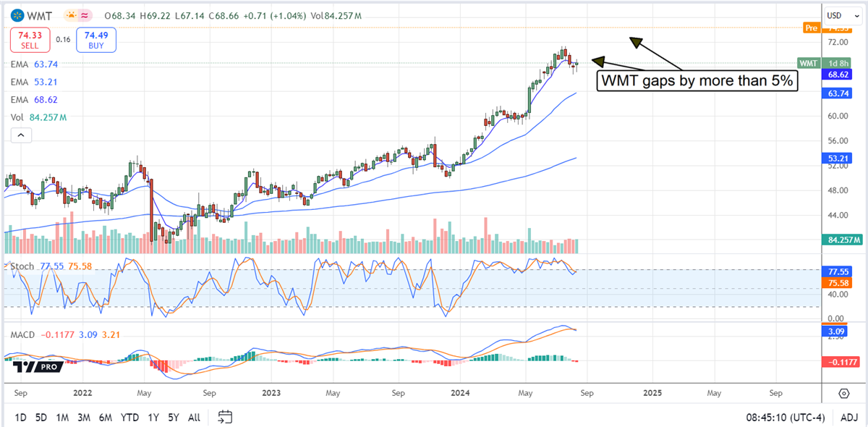Screen dimensions: 868x427
Task: Click the sun pre-market session icon
Action: pos(72,14)
